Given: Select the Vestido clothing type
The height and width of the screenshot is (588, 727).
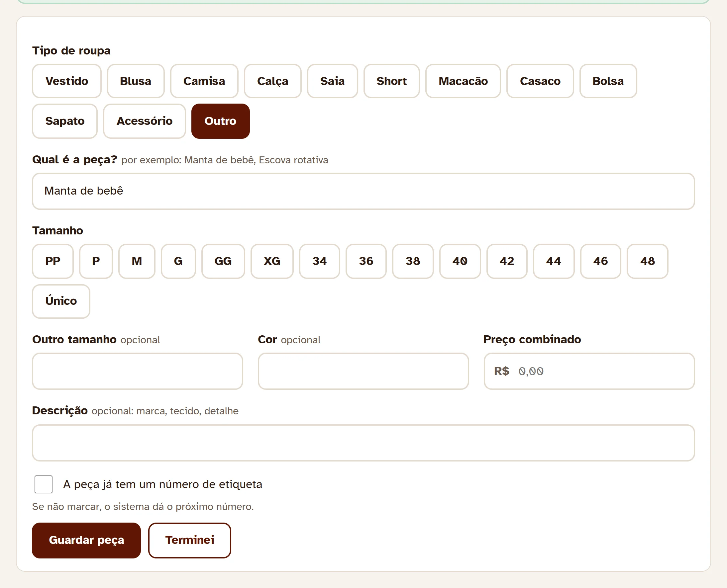Looking at the screenshot, I should pyautogui.click(x=67, y=81).
